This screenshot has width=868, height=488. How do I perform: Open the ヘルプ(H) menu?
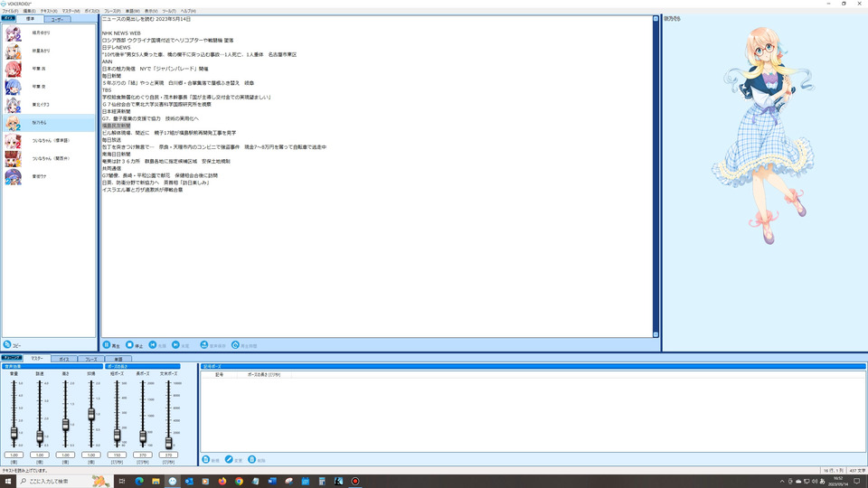[x=188, y=11]
